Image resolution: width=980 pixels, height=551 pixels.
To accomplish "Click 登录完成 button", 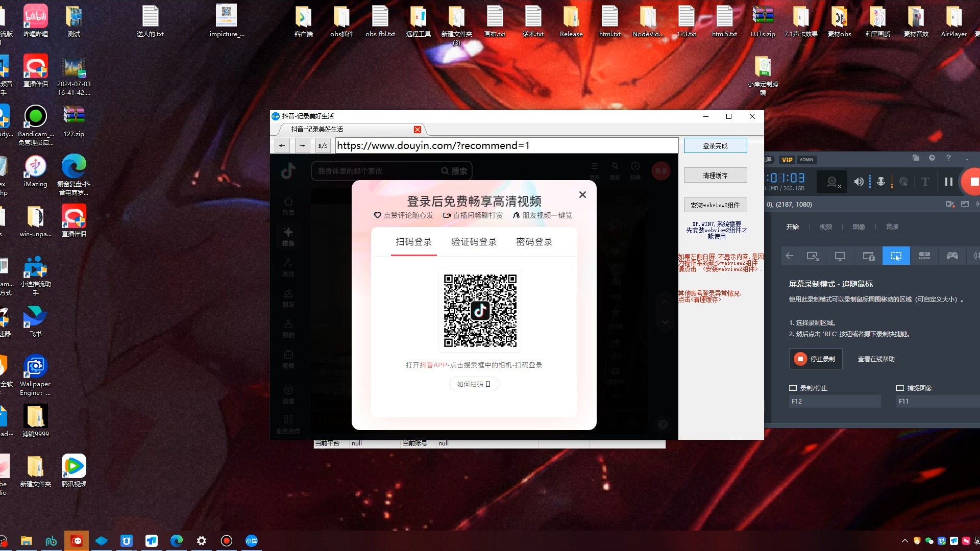I will (716, 145).
